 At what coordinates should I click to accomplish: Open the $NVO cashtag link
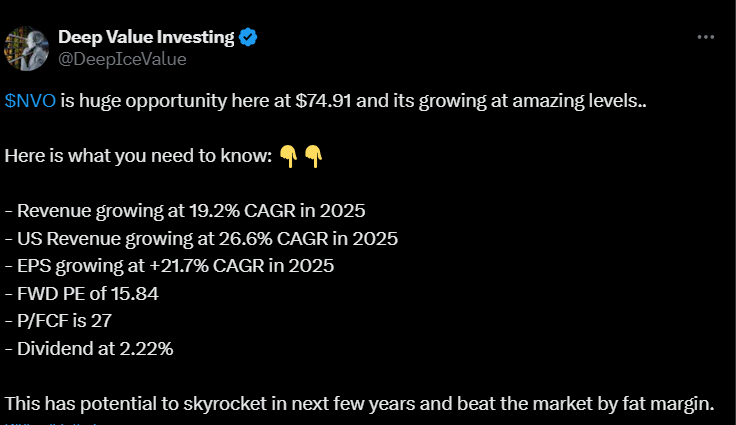(x=31, y=101)
